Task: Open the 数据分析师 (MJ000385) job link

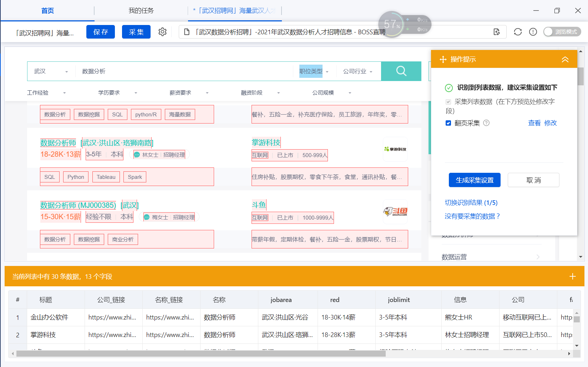Action: (x=78, y=205)
